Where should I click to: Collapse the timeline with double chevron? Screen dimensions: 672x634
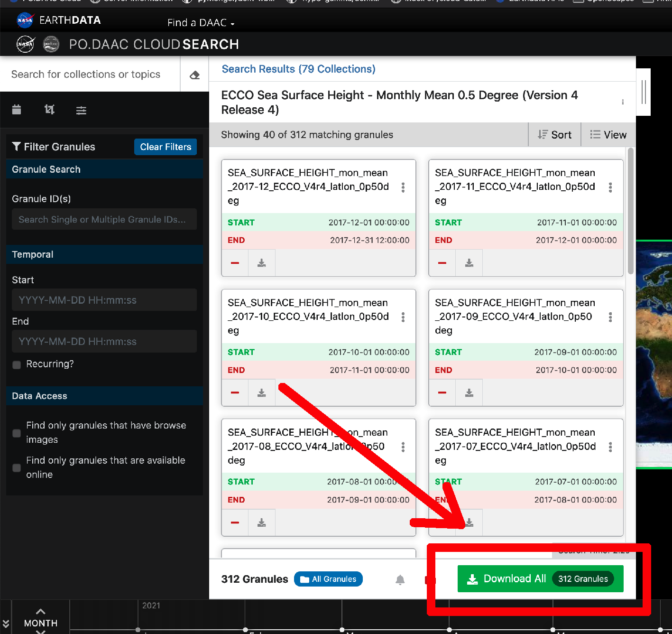(x=6, y=624)
